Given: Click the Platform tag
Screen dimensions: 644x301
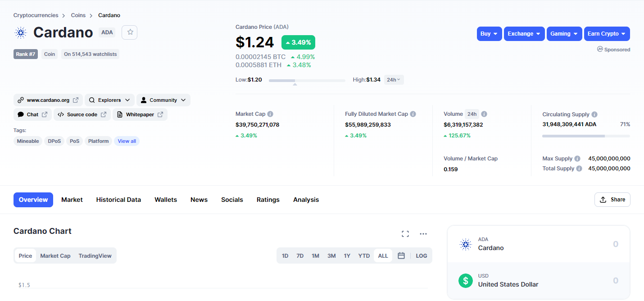Looking at the screenshot, I should click(99, 141).
